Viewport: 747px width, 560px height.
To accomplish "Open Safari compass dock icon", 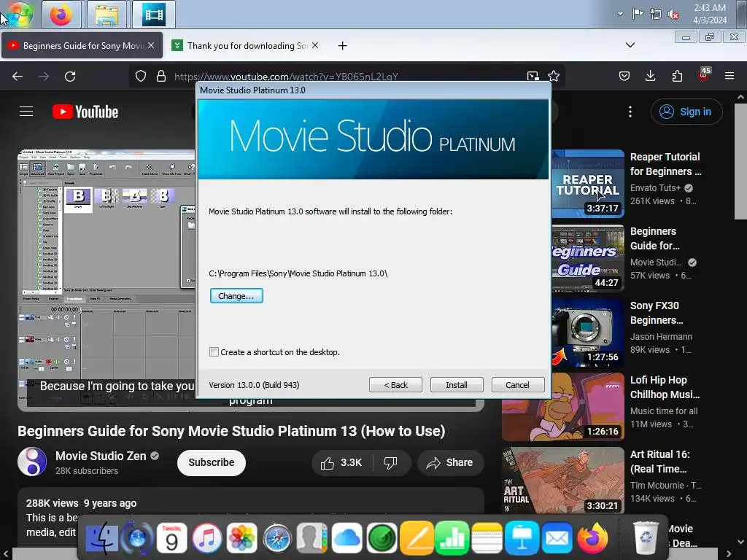I will click(276, 539).
